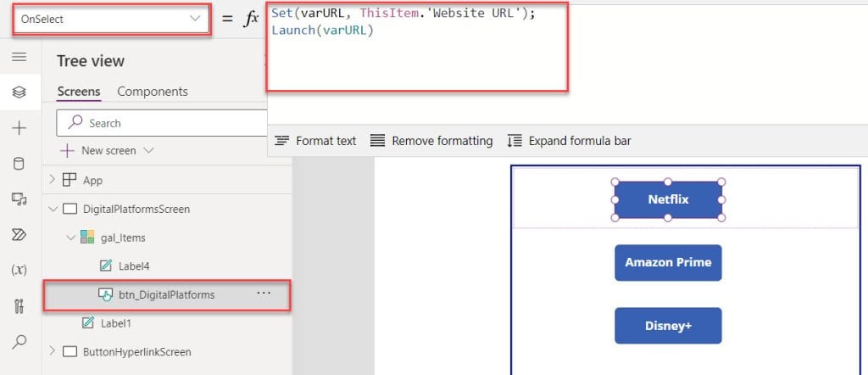
Task: Open the hamburger menu icon
Action: [19, 57]
